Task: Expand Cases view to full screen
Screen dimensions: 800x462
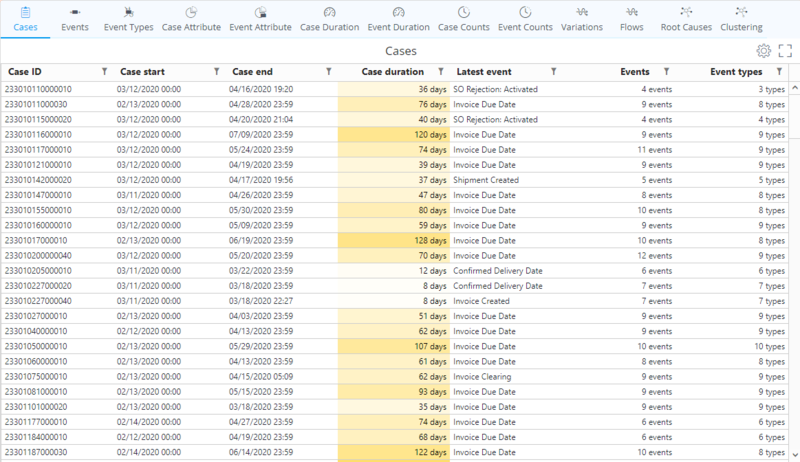Action: tap(785, 51)
